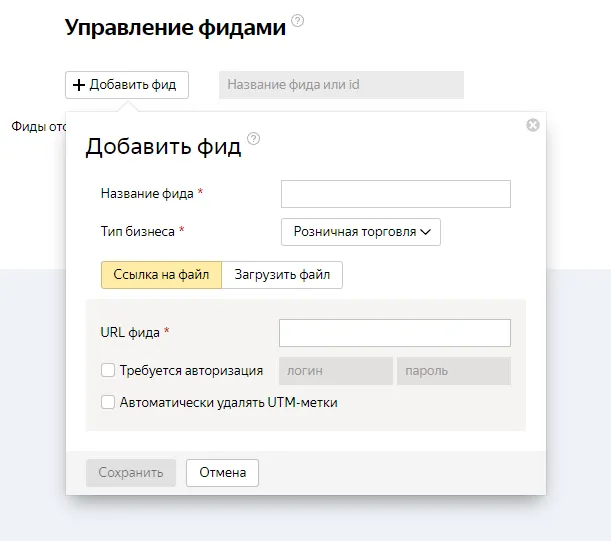Open help icon beside Добавить фид heading
Screen dimensions: 611x541
[x=254, y=138]
